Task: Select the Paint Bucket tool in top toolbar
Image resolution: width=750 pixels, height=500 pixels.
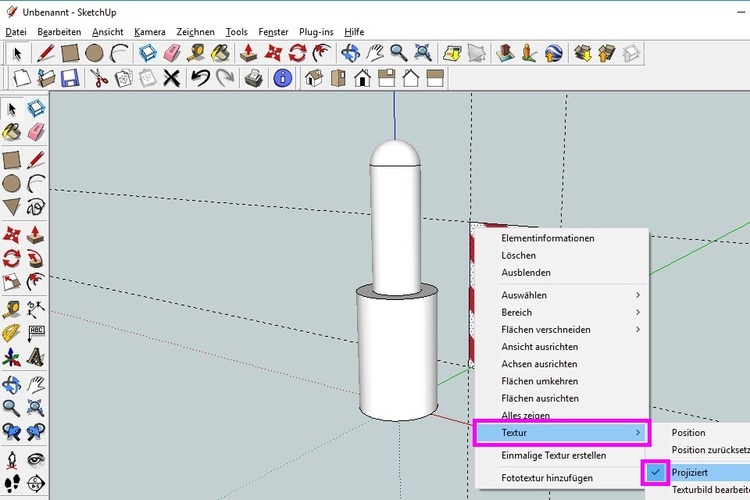Action: click(x=220, y=53)
